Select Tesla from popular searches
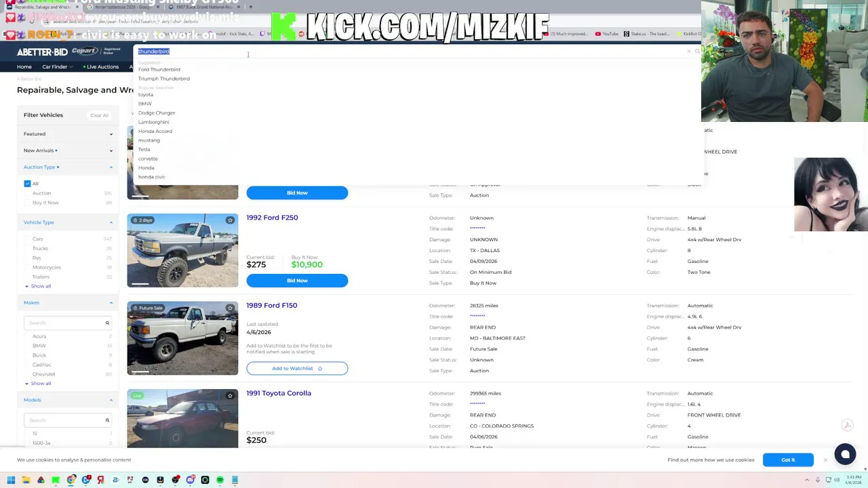 144,149
